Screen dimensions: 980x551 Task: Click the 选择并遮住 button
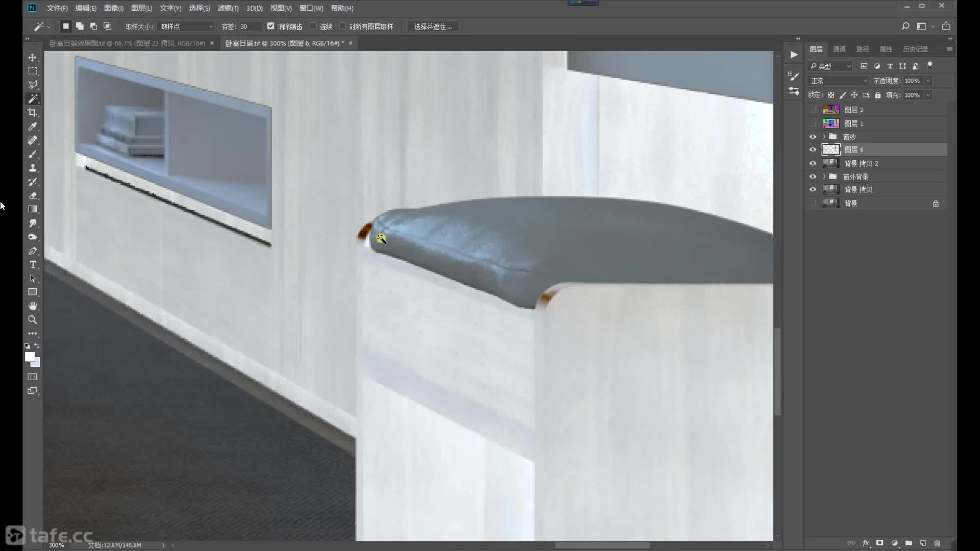coord(433,27)
